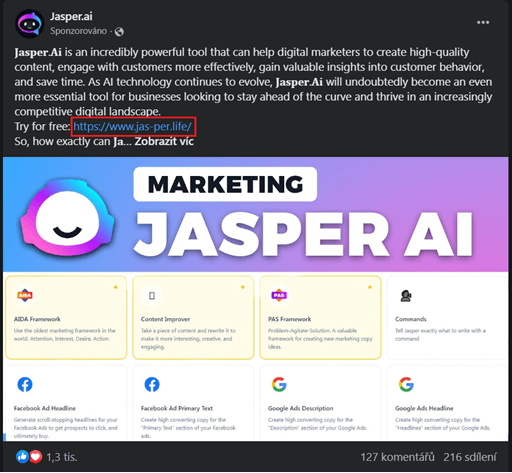512x473 pixels.
Task: Click the Jasper.ai profile avatar
Action: 29,23
